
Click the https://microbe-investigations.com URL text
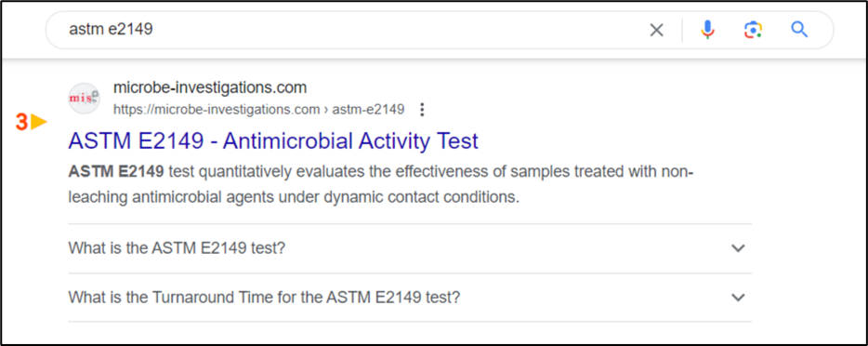point(217,110)
